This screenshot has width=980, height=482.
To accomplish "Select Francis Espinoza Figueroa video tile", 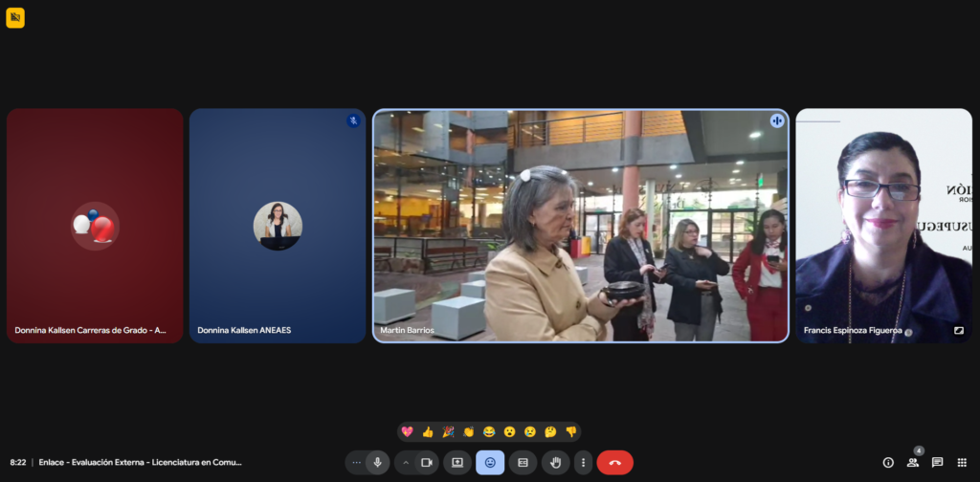I will [x=882, y=226].
